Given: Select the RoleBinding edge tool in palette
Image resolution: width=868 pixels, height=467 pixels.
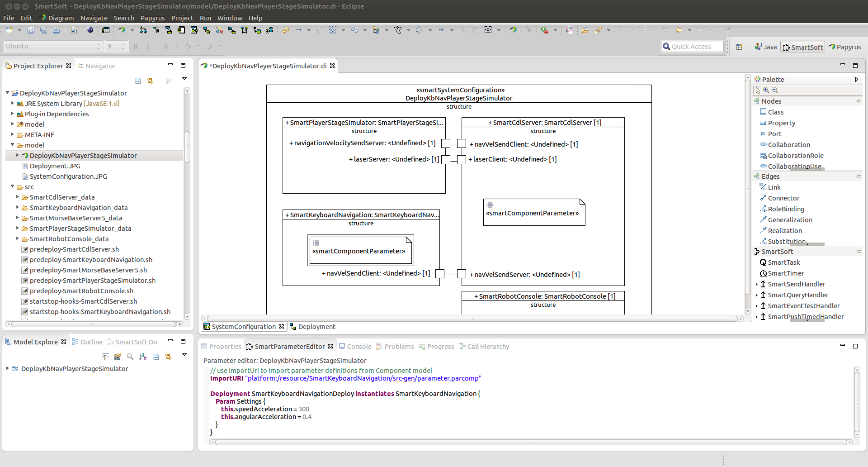Looking at the screenshot, I should click(x=782, y=209).
